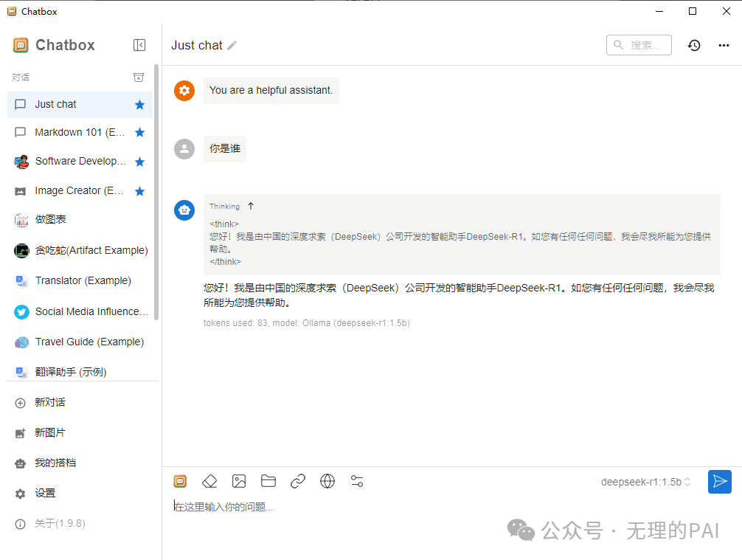The height and width of the screenshot is (560, 742).
Task: Unstar the Software Developer conversation
Action: (139, 162)
